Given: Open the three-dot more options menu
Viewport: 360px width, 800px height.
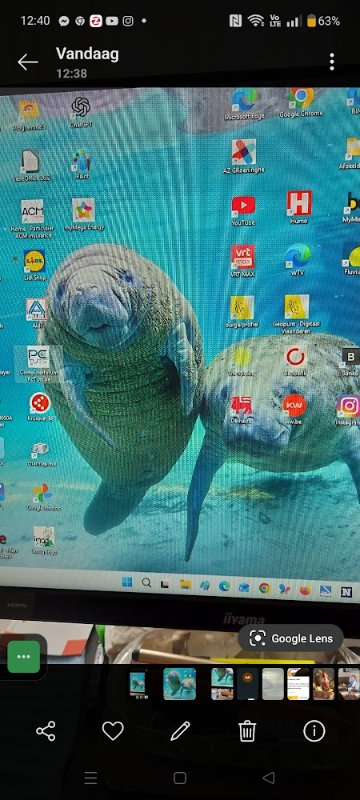Looking at the screenshot, I should pos(332,62).
